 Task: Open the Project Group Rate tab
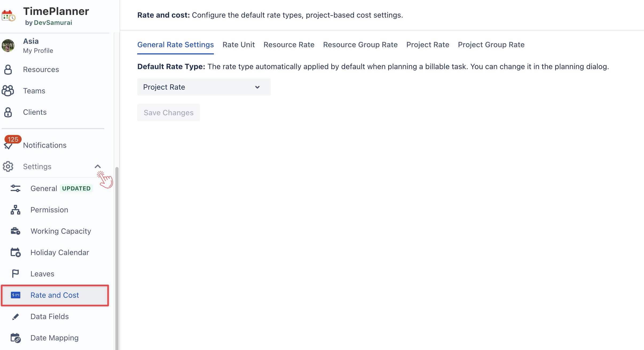click(x=491, y=45)
